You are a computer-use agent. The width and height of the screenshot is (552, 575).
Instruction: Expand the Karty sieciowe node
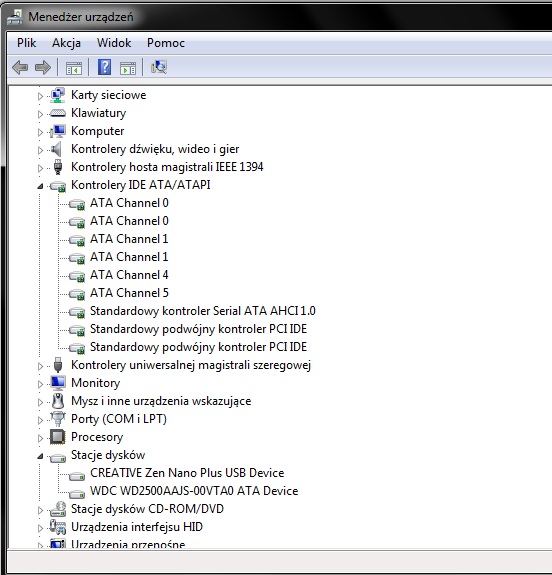(40, 96)
